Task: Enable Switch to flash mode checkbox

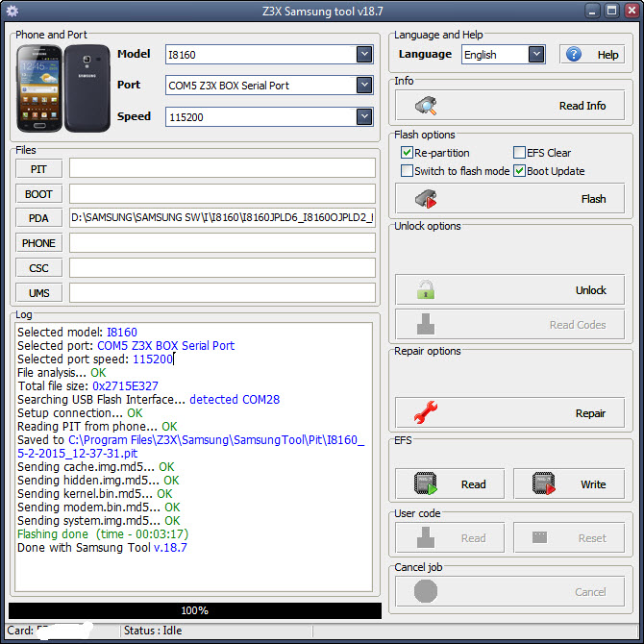Action: [x=407, y=170]
